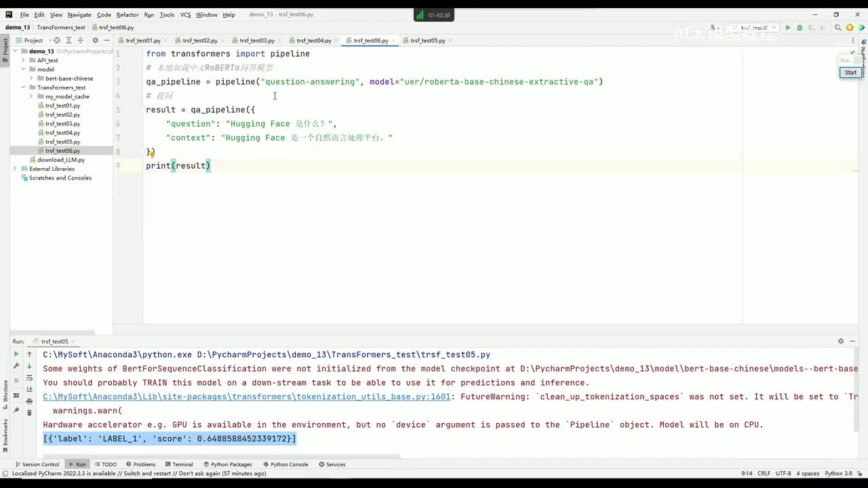The height and width of the screenshot is (488, 868).
Task: Click CRLF line separator in status bar
Action: [x=764, y=473]
